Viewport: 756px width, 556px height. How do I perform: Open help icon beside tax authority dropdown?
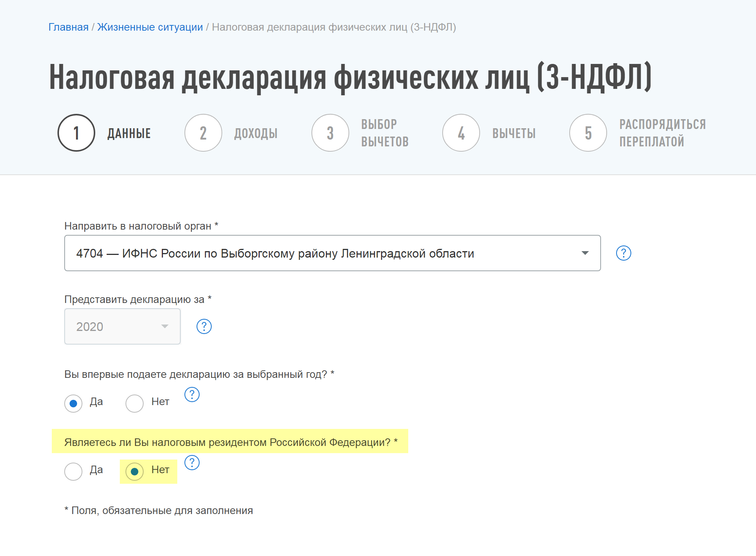[x=623, y=253]
